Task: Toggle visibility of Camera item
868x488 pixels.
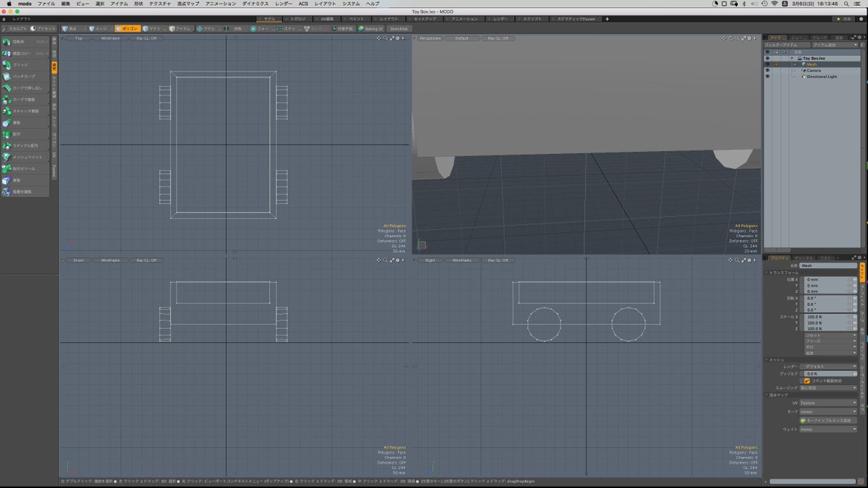Action: coord(767,70)
